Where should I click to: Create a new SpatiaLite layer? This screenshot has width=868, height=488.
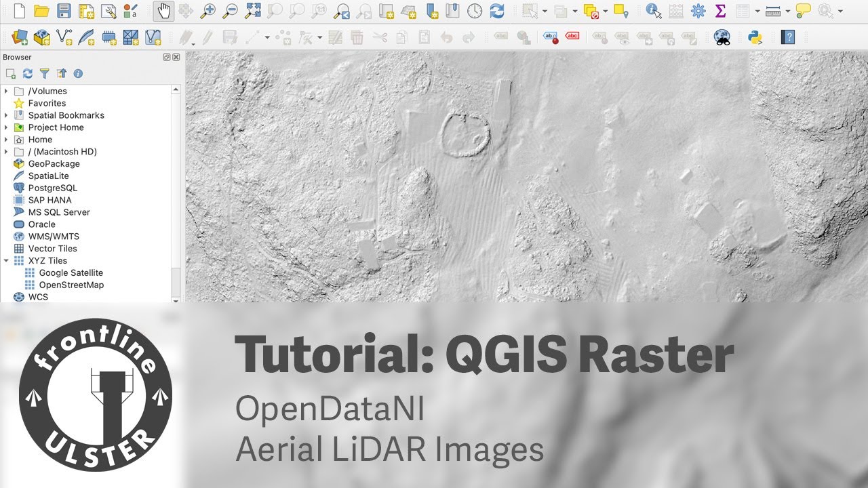pos(87,37)
